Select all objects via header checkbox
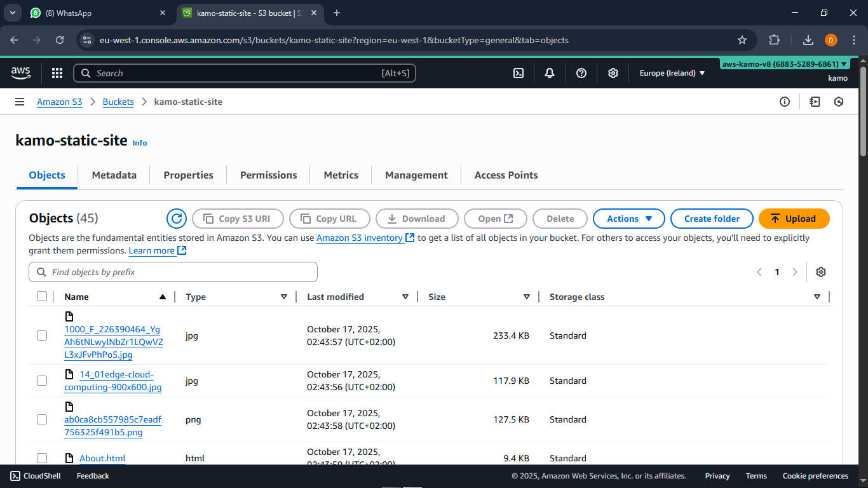868x488 pixels. pos(42,295)
